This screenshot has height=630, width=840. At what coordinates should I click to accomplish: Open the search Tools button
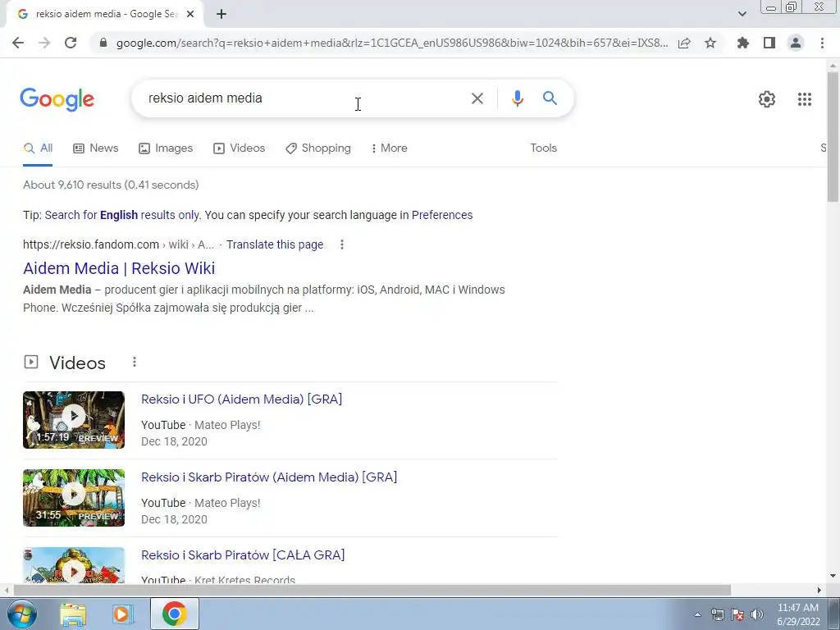[543, 148]
